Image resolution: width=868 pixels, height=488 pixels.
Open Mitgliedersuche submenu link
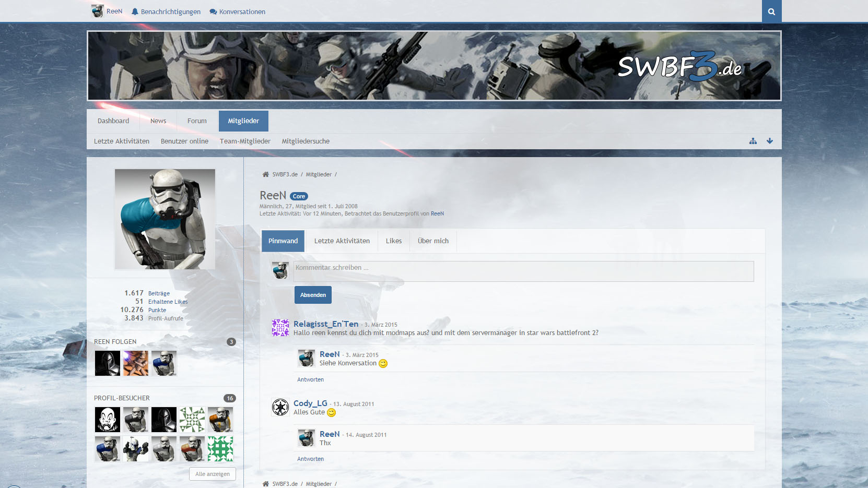[306, 141]
